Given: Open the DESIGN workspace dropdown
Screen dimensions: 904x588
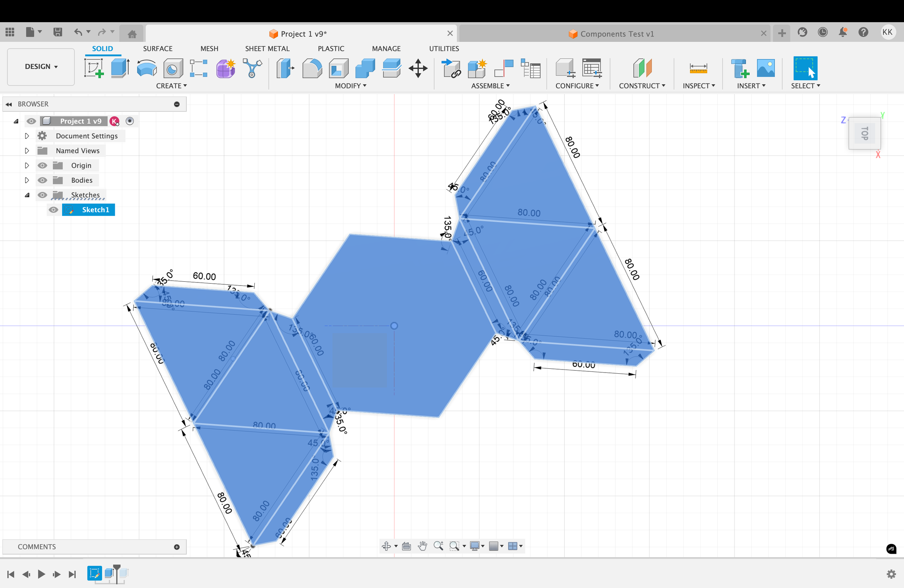Looking at the screenshot, I should (41, 66).
